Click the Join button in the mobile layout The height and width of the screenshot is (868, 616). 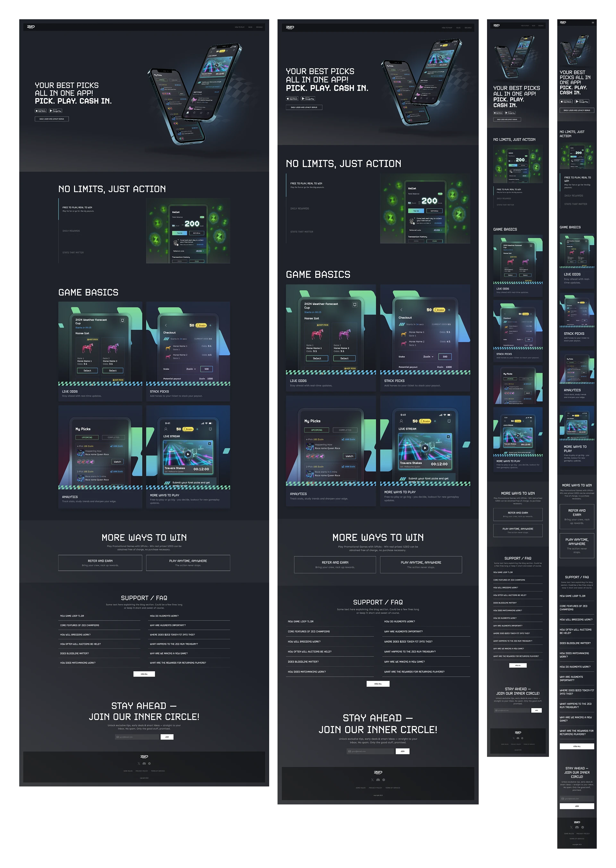coord(577,806)
